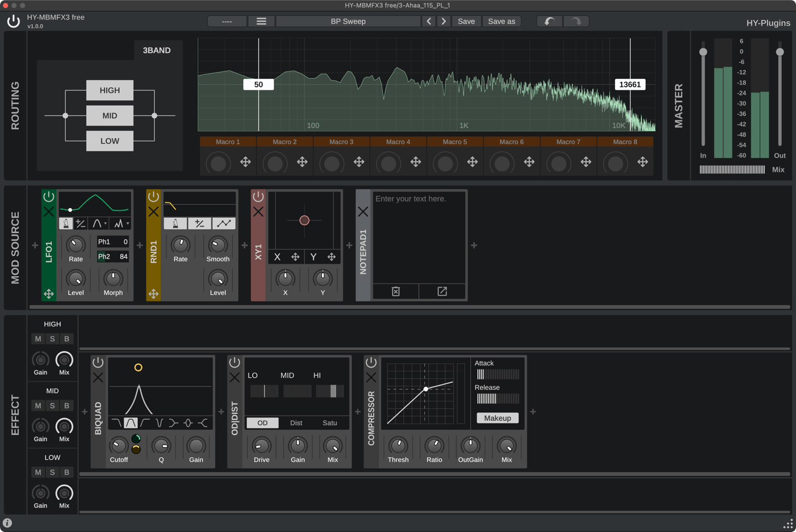
Task: Mute the HIGH band
Action: point(38,339)
